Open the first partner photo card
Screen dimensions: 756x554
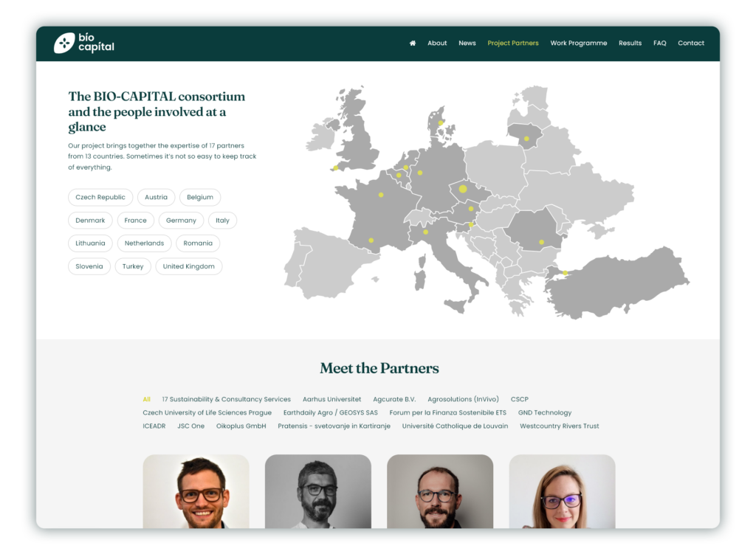(x=196, y=491)
